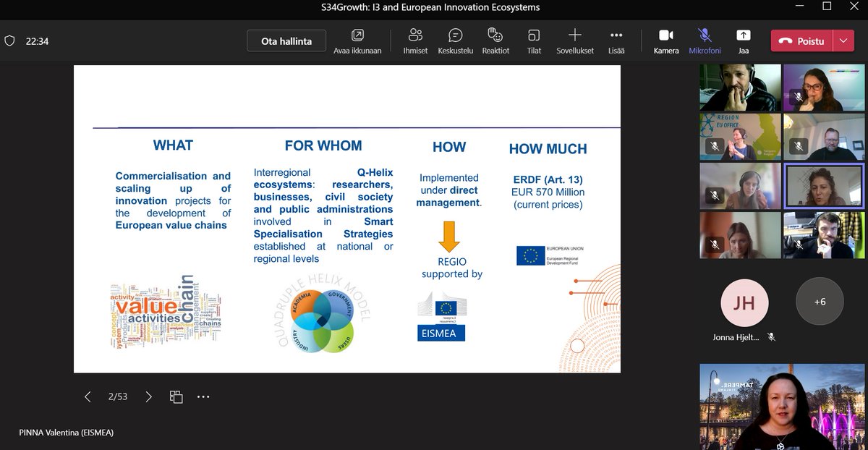Viewport: 868px width, 450px height.
Task: Open slide more options ellipsis
Action: coord(203,396)
